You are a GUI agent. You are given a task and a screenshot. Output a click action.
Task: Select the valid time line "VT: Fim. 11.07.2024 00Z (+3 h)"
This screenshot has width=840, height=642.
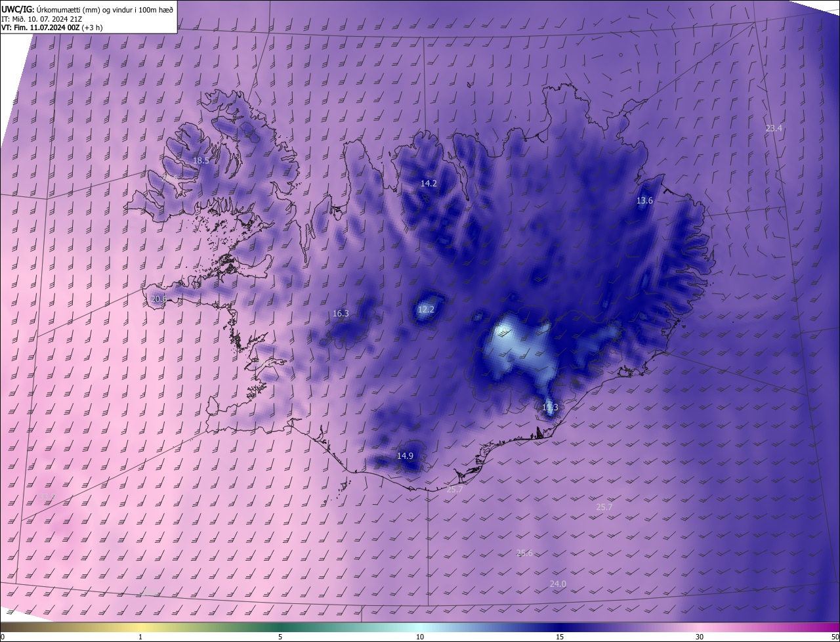(52, 28)
